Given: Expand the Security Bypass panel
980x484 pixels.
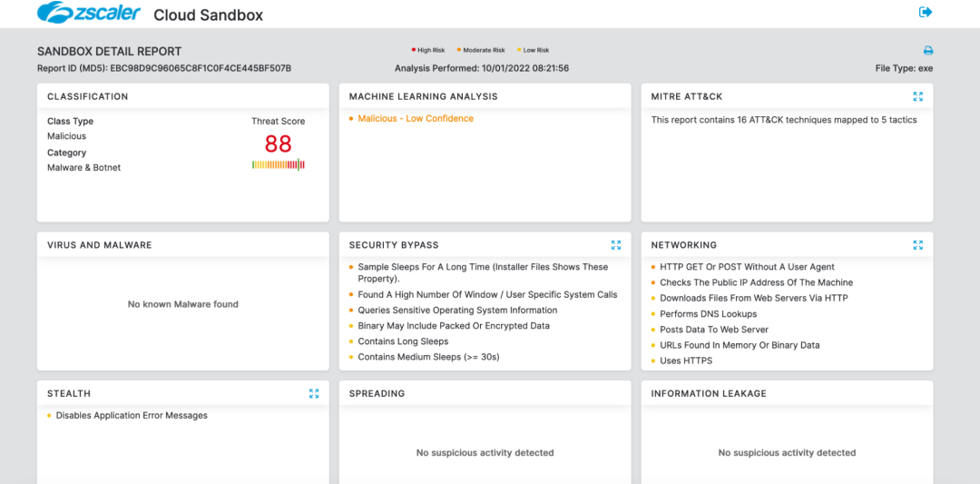Looking at the screenshot, I should click(x=616, y=245).
